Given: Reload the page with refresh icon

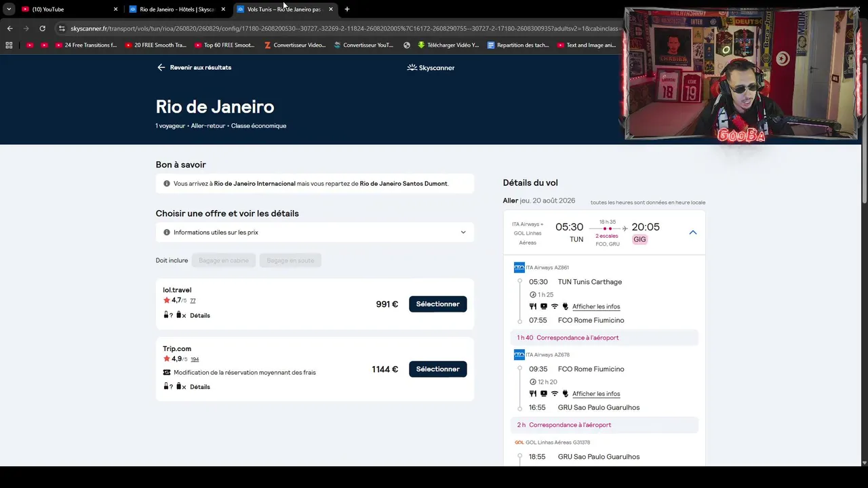Looking at the screenshot, I should (42, 28).
